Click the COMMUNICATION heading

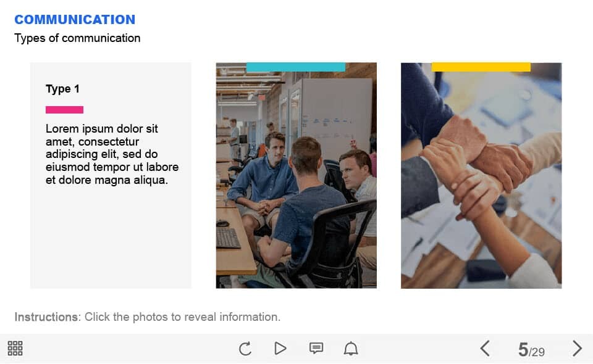[75, 20]
